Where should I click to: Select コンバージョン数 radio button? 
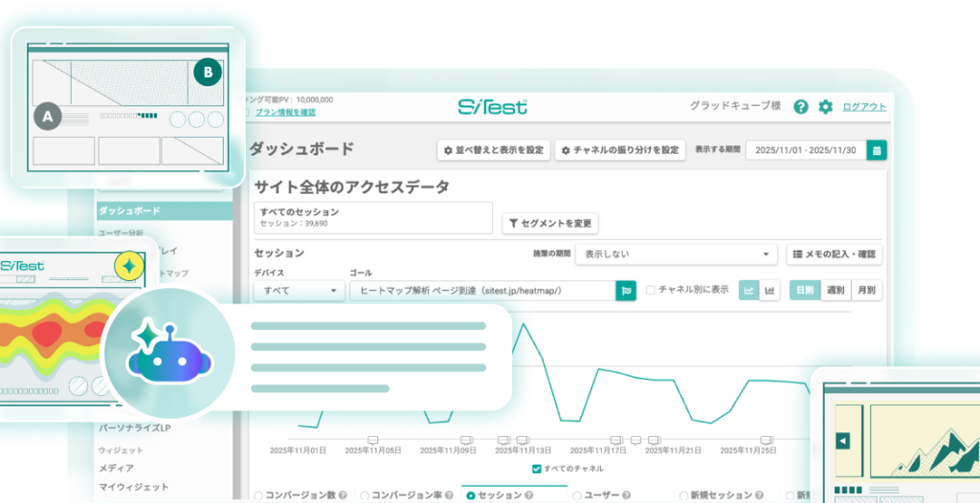click(x=258, y=495)
